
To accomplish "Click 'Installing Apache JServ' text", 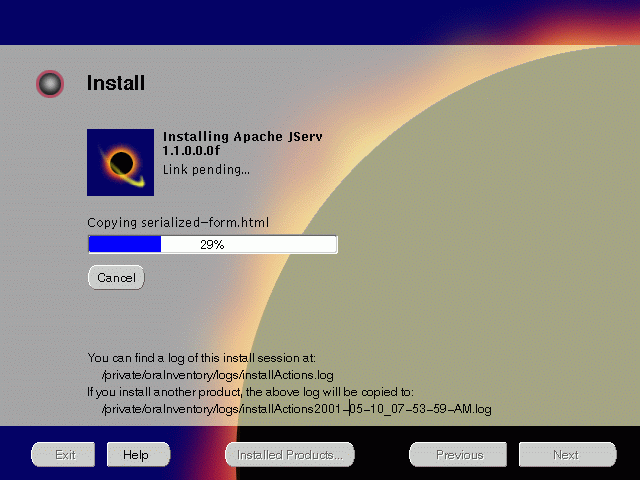I will 243,136.
